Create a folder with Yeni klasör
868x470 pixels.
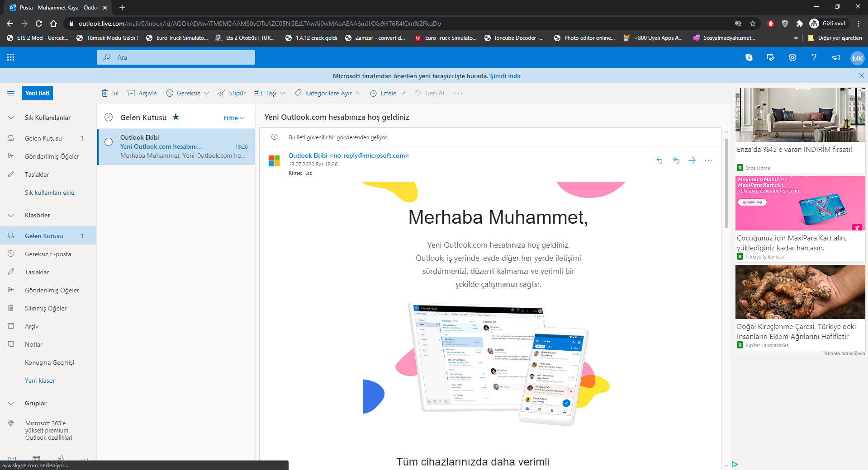[40, 381]
